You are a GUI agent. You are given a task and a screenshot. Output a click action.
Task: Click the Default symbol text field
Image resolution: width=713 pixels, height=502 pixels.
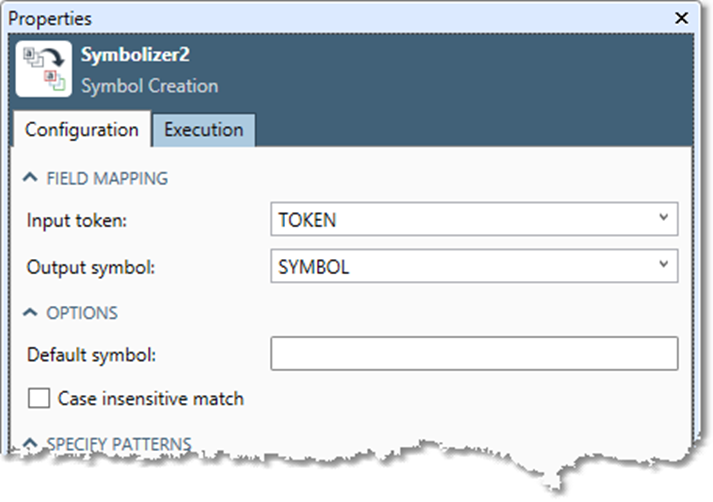[x=474, y=353]
